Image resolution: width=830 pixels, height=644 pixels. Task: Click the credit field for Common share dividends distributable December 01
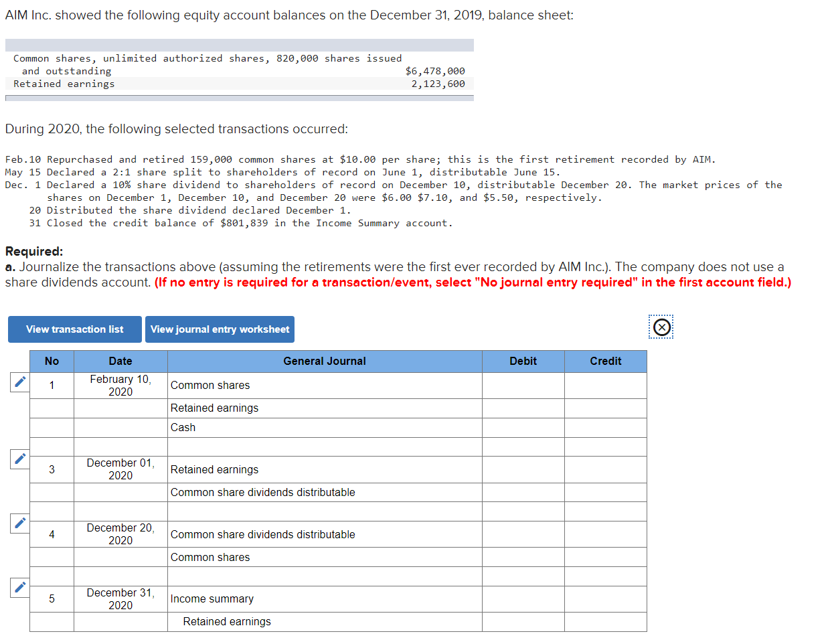(606, 493)
